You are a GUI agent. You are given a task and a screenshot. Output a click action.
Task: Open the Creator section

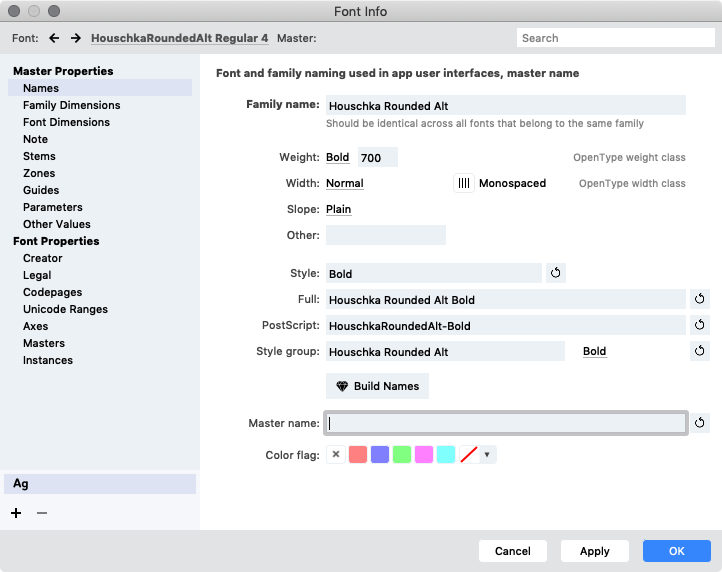[42, 258]
